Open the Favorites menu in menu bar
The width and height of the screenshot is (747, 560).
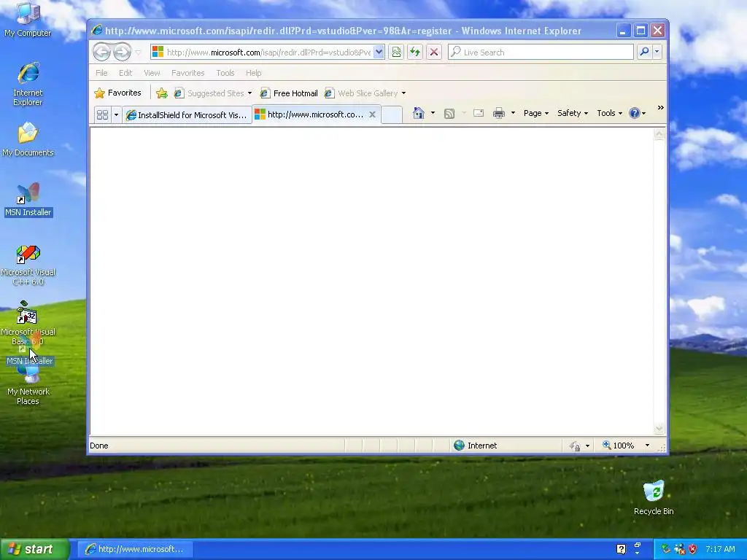click(x=187, y=73)
